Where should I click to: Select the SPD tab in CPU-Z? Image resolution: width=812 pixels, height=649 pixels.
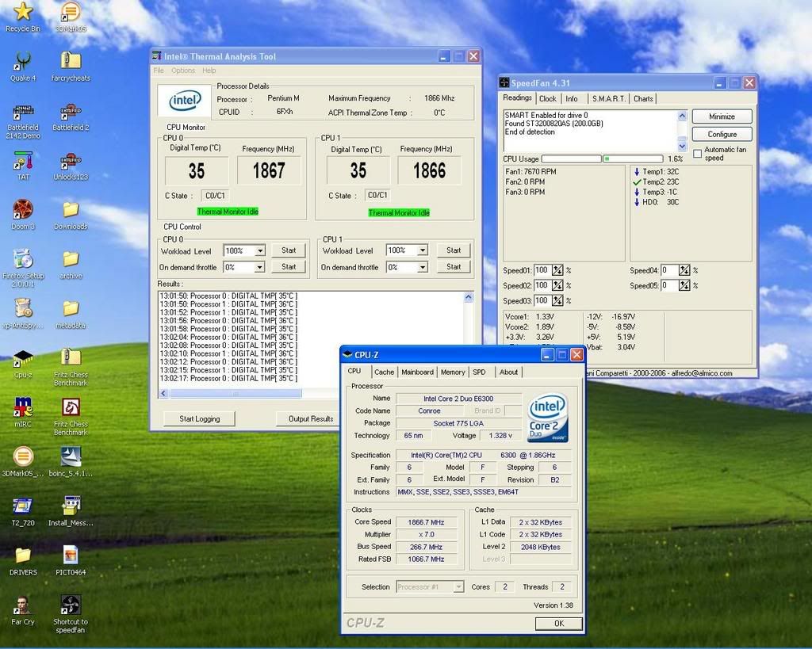pos(480,372)
